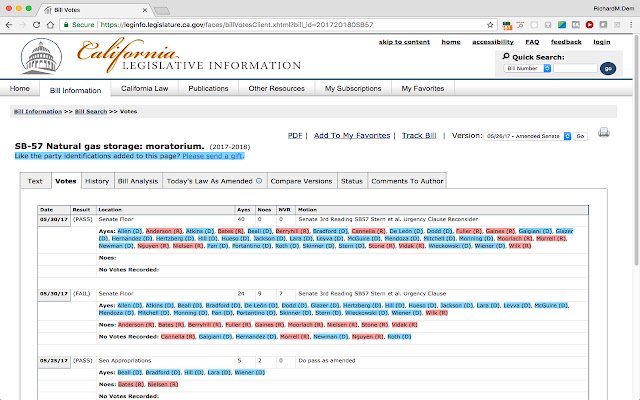Open the California Law menu

144,89
